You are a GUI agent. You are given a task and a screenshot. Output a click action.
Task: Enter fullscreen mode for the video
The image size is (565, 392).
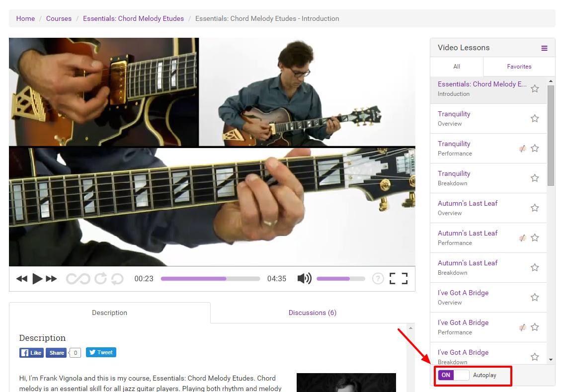(398, 279)
